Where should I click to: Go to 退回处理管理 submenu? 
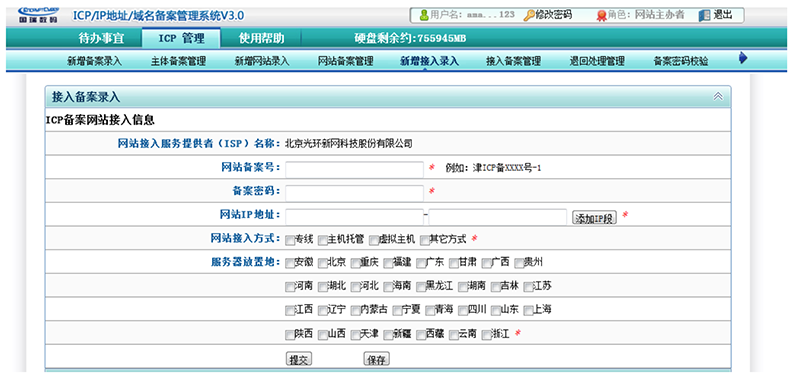(597, 62)
